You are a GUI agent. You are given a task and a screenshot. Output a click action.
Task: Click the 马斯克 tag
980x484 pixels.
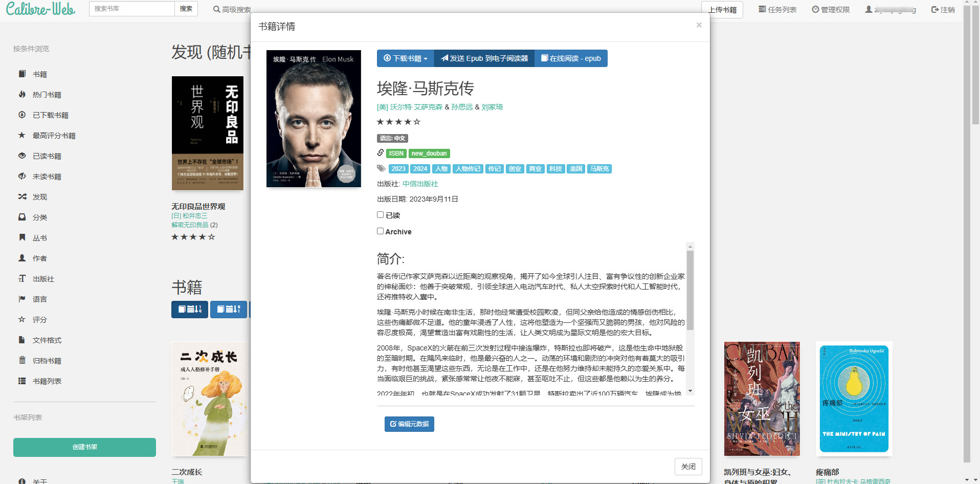click(599, 169)
